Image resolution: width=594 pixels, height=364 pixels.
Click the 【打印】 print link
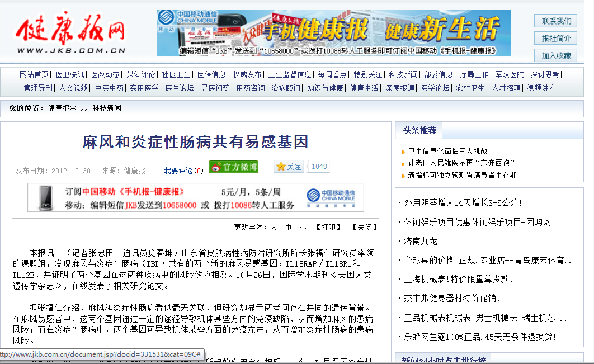click(x=328, y=228)
